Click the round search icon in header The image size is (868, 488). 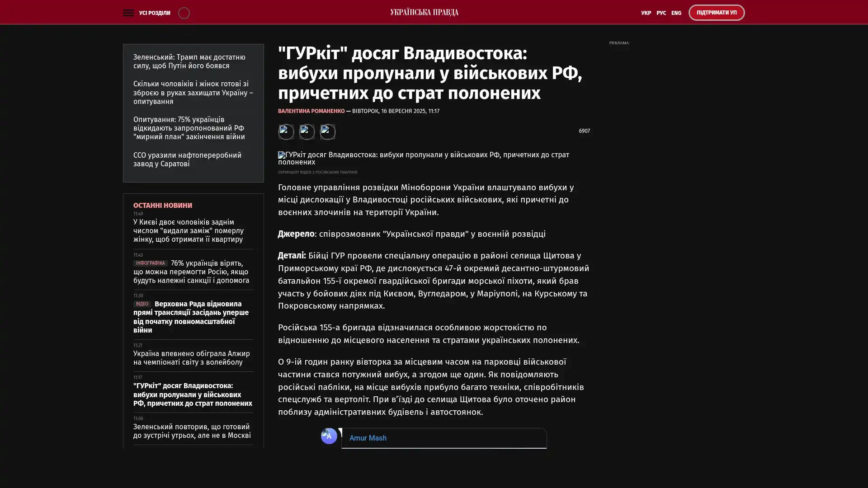pyautogui.click(x=184, y=13)
